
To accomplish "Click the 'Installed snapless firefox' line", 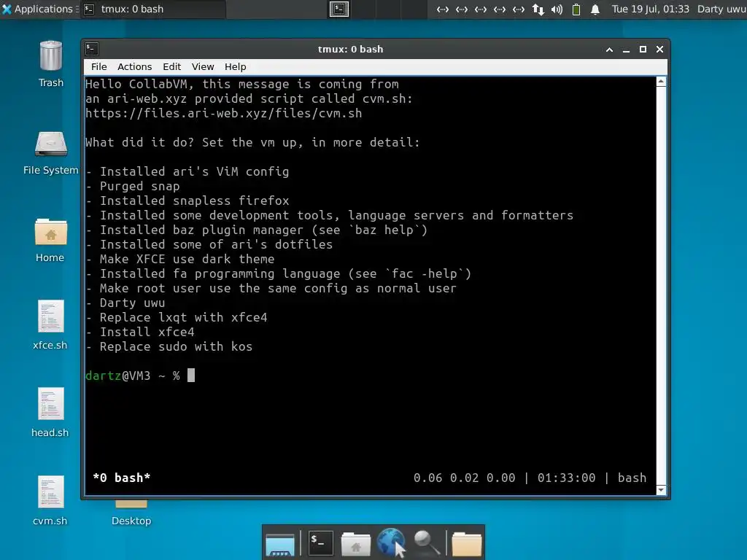I will pyautogui.click(x=187, y=201).
